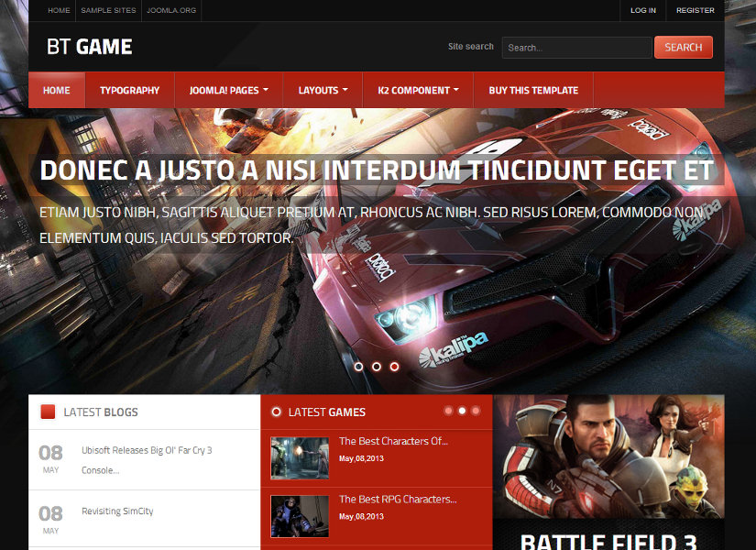The image size is (756, 550).
Task: Click the Site search text field
Action: [x=576, y=48]
